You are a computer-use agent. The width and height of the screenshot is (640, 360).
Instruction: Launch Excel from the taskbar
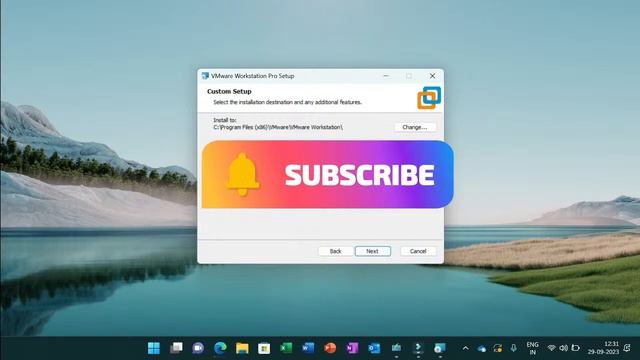[286, 348]
